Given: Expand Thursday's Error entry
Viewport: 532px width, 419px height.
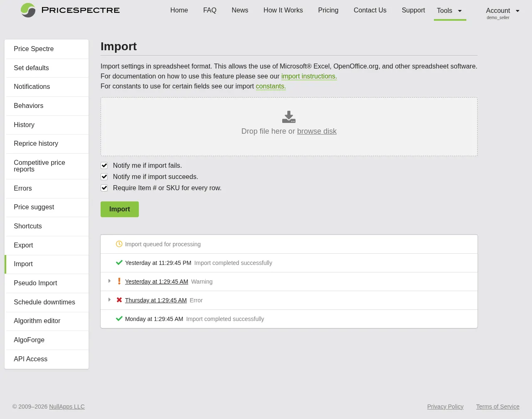Looking at the screenshot, I should [x=109, y=300].
